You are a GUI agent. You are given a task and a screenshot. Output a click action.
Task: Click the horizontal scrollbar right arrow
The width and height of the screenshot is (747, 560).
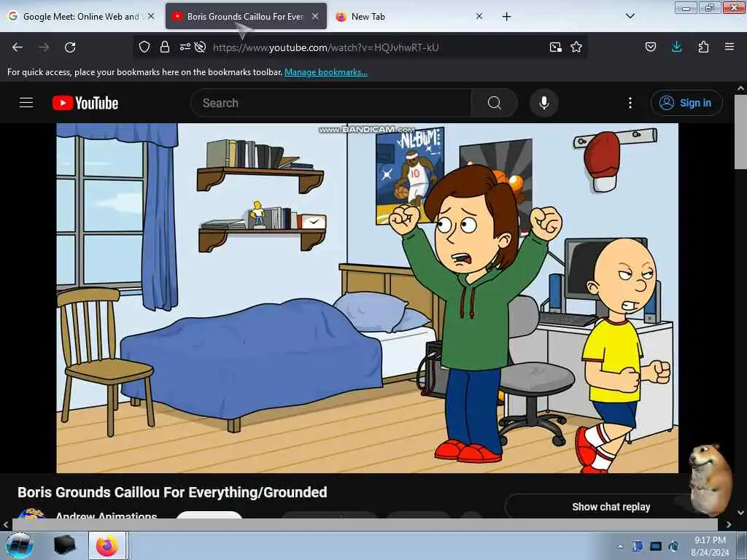tap(729, 524)
